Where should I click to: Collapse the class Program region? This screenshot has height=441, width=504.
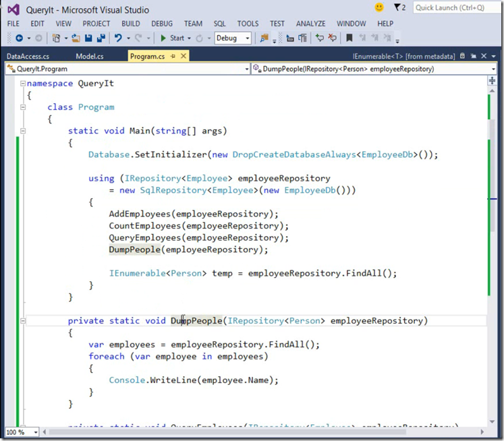23,107
